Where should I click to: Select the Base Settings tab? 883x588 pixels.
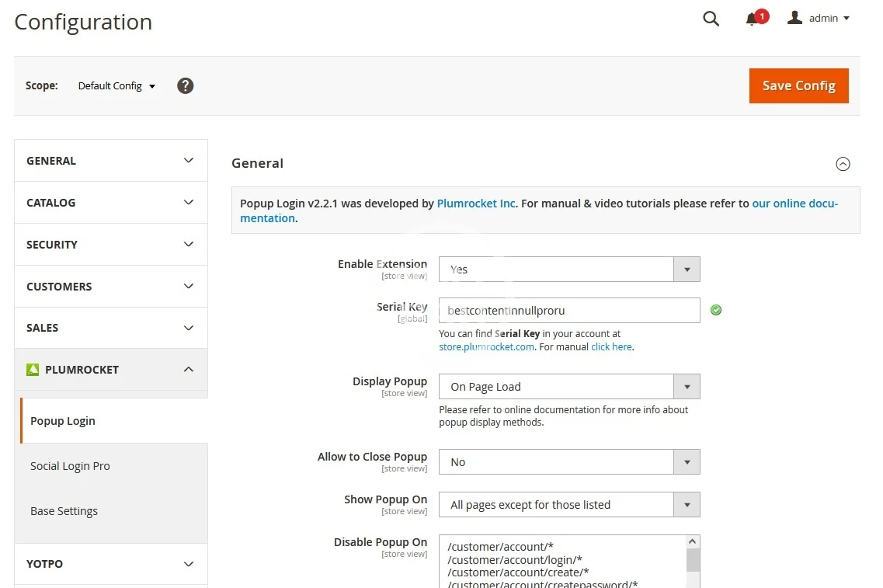(x=64, y=511)
